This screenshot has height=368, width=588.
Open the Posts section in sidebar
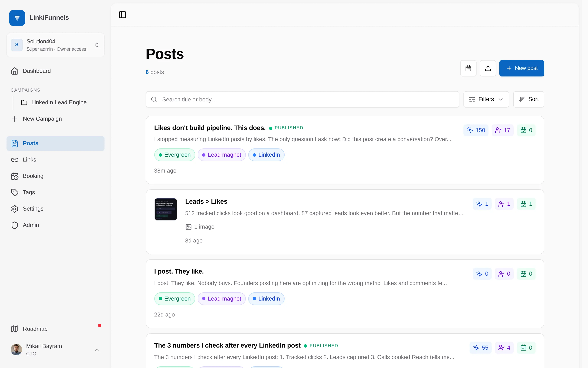tap(56, 143)
